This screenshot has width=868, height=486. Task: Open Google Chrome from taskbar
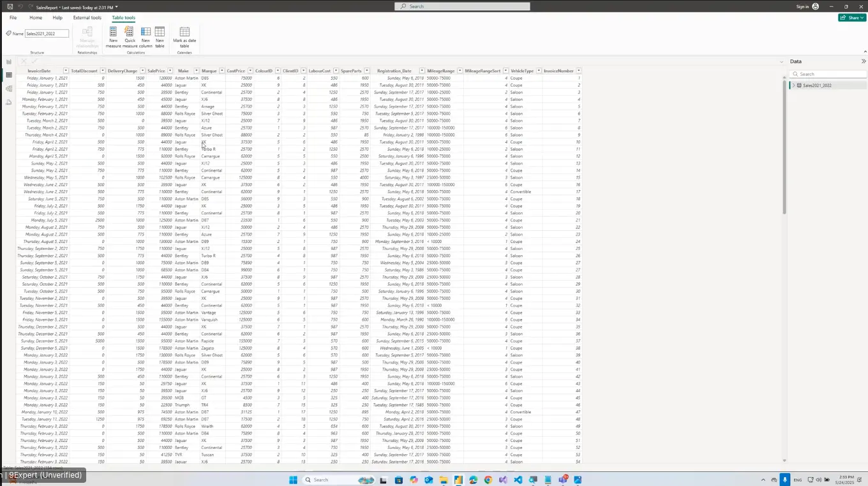tap(488, 480)
